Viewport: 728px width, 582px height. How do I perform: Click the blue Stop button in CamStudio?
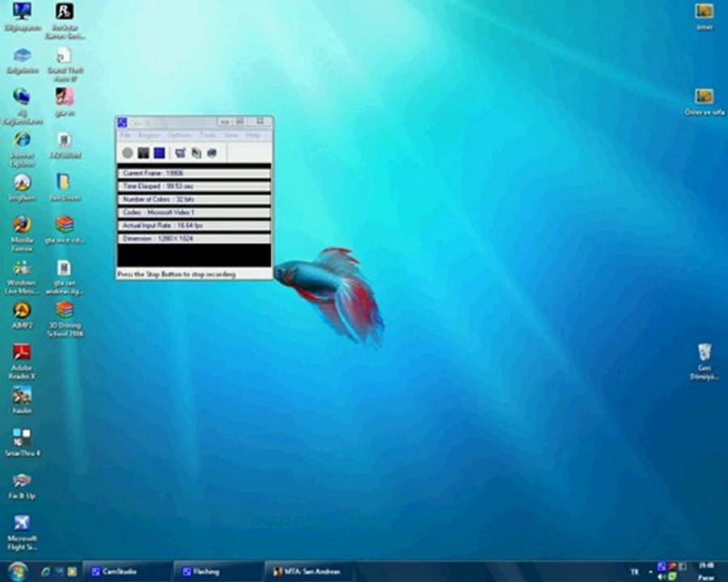pos(159,153)
